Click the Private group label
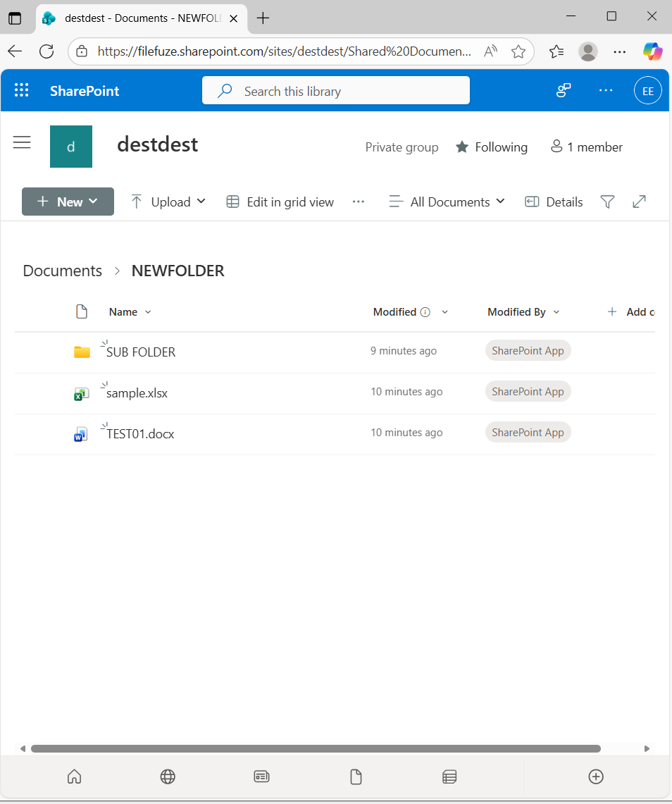Viewport: 672px width, 804px height. point(402,147)
